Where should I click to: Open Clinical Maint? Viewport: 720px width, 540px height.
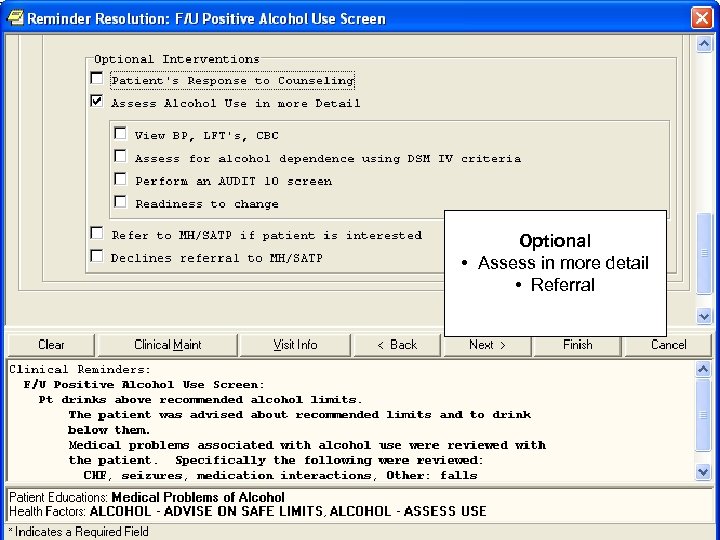point(168,345)
